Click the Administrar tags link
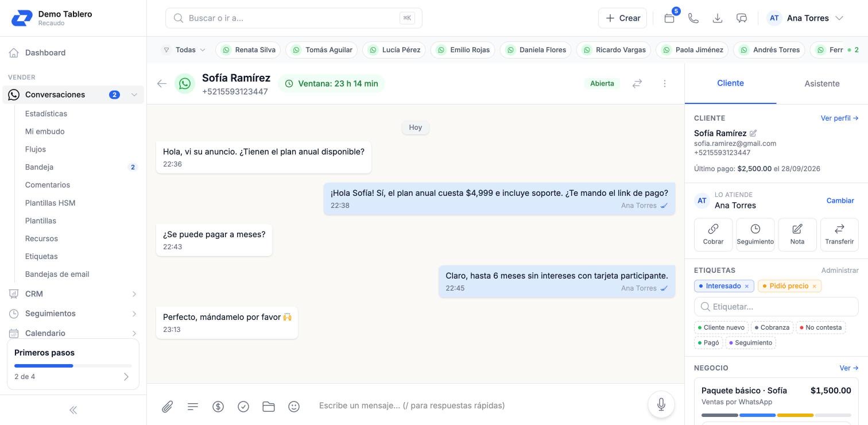This screenshot has width=868, height=425. click(840, 271)
